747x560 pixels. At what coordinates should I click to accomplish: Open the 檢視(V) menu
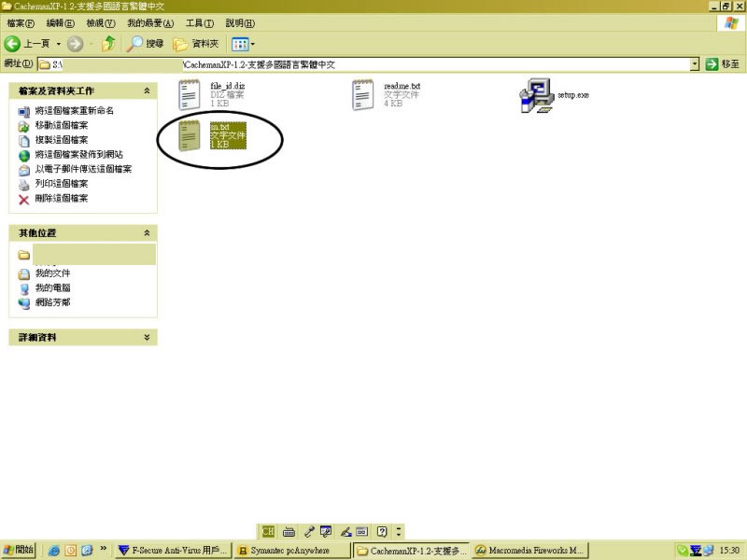[101, 23]
